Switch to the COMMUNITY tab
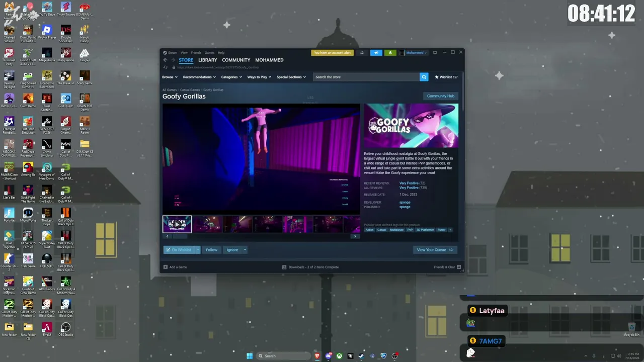The height and width of the screenshot is (362, 644). 236,60
